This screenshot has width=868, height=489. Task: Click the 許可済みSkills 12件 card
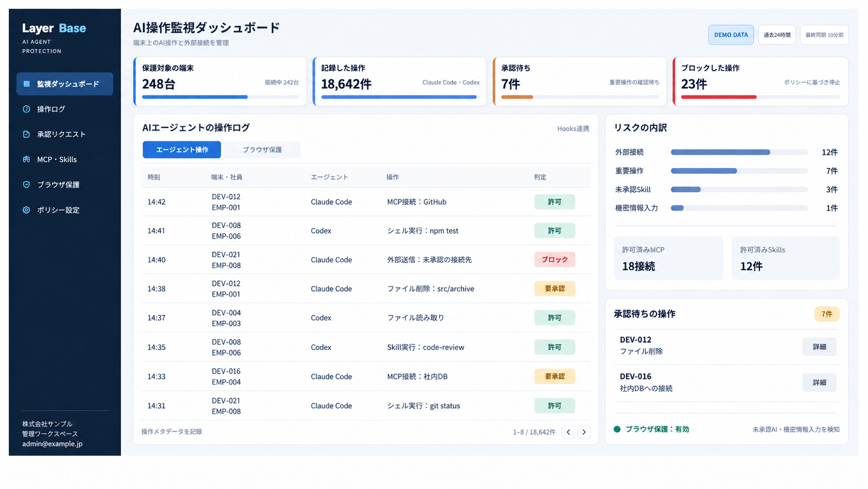(x=785, y=258)
